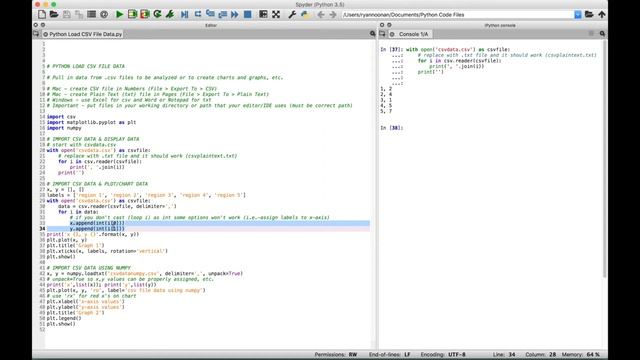640x360 pixels.
Task: Click the 'plt.plot(x, y)' line
Action: pyautogui.click(x=67, y=240)
